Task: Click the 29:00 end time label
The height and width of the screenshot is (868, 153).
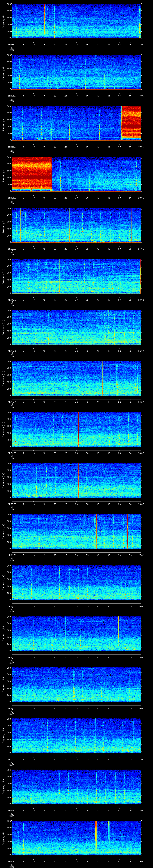Action: (141, 657)
